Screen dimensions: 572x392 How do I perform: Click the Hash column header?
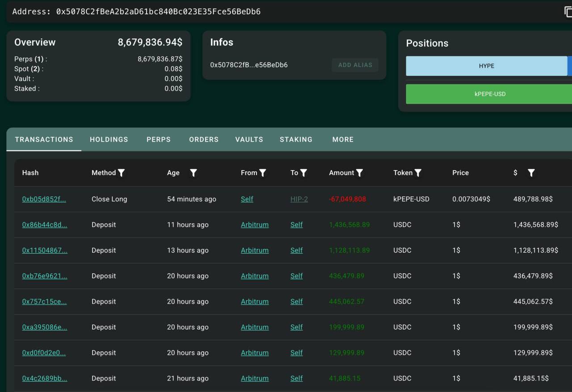(x=30, y=173)
